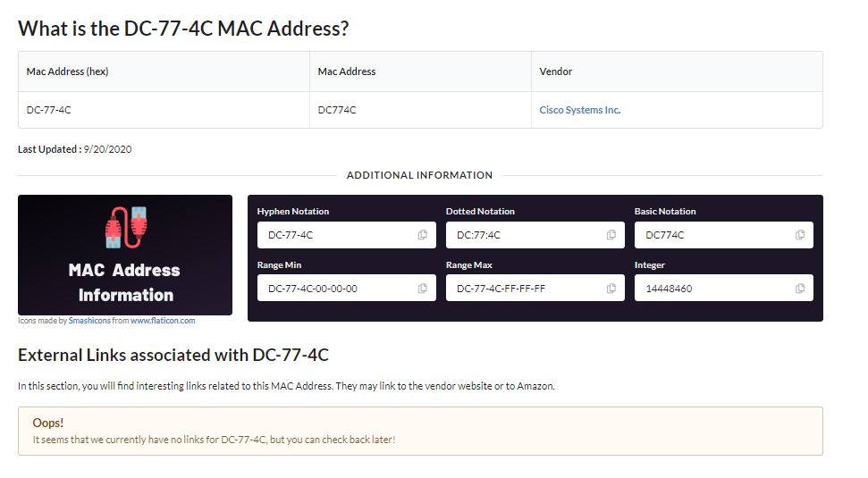Focus the Hyphen Notation text field

335,235
